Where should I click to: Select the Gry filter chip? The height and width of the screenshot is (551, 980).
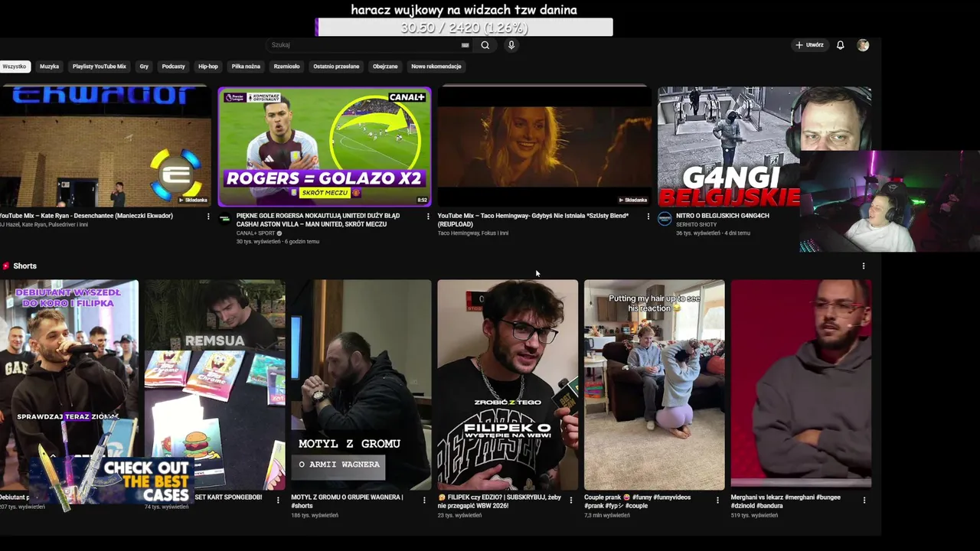[144, 67]
